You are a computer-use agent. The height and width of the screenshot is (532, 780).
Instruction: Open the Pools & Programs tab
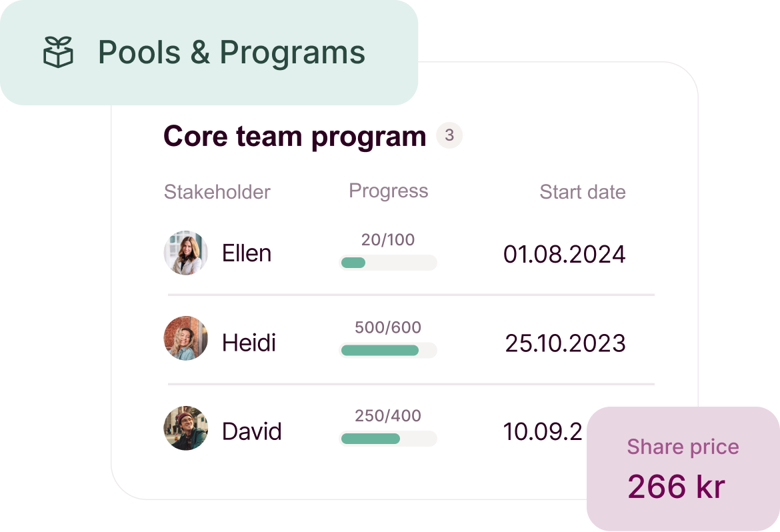[209, 52]
